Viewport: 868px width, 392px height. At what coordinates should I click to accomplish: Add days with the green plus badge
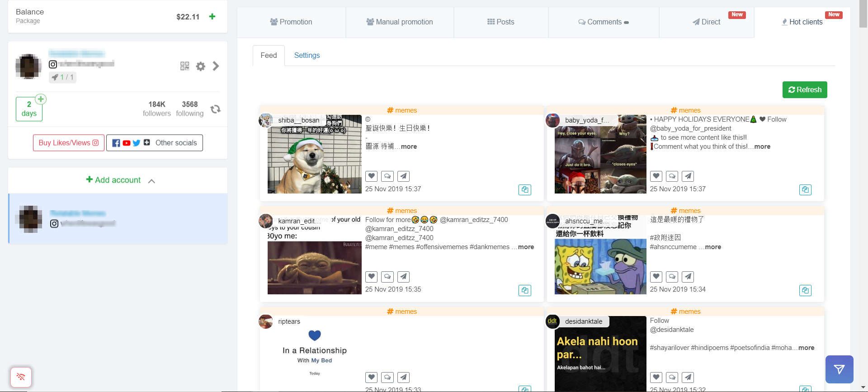[41, 99]
